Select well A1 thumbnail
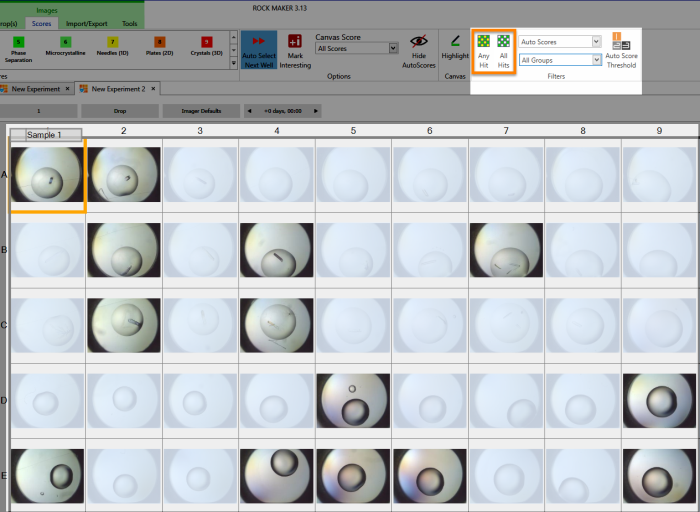700x512 pixels. point(47,174)
